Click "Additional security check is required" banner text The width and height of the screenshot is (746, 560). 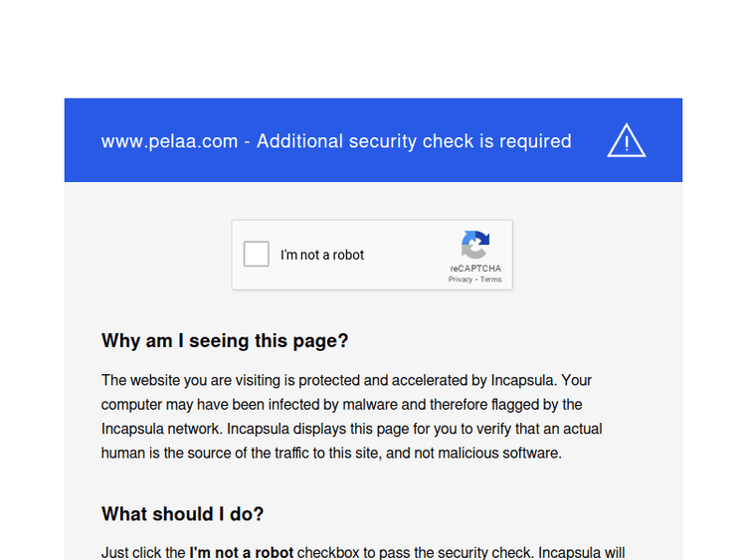click(x=414, y=141)
